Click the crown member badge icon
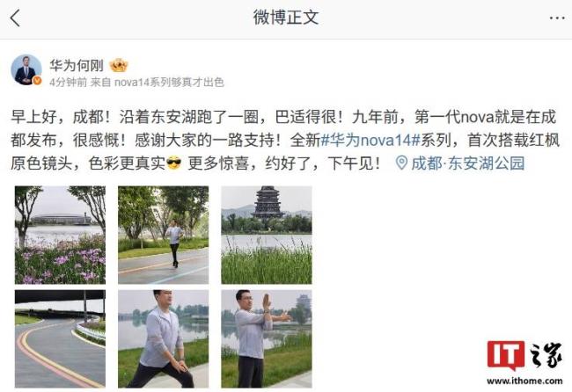The width and height of the screenshot is (572, 392). tap(119, 66)
